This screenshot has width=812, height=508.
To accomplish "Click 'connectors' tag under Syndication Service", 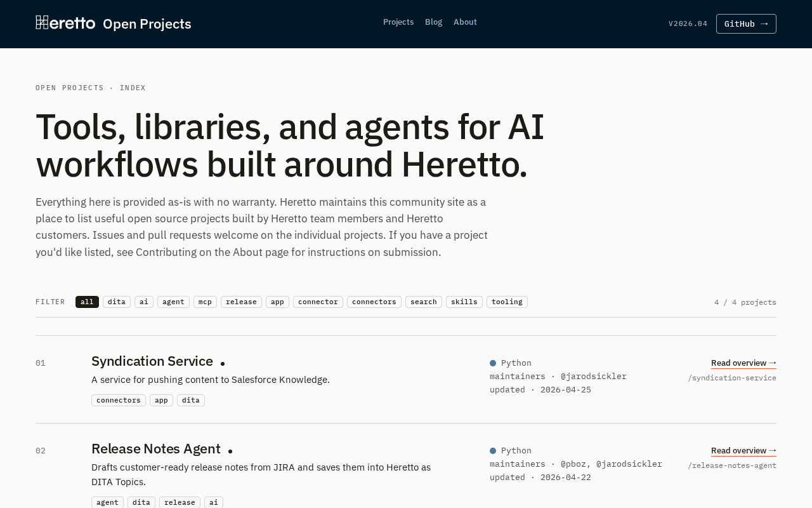I will 119,400.
